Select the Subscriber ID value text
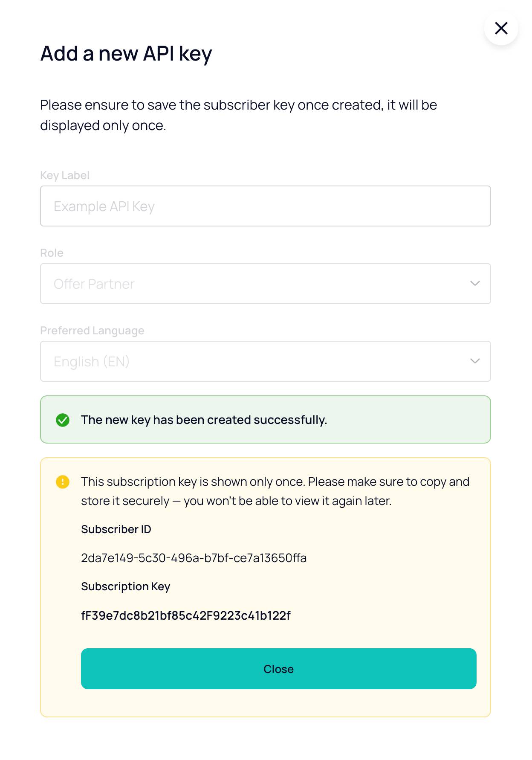 194,558
